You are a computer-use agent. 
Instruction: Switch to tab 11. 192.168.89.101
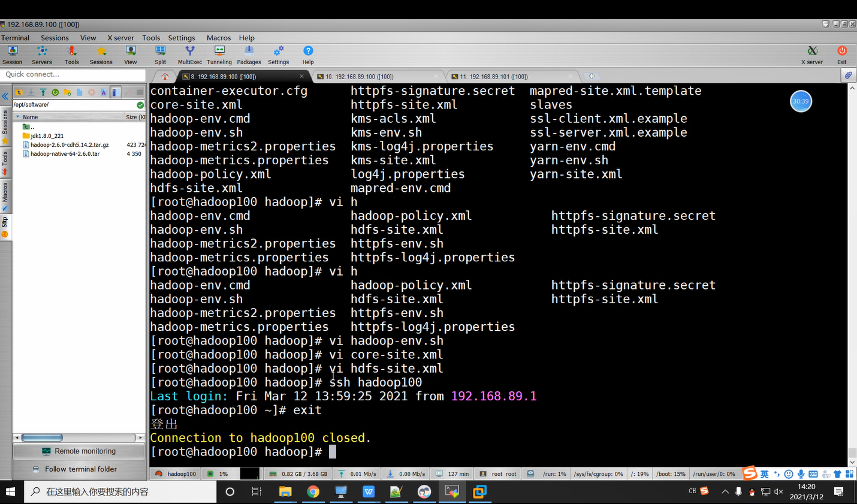[x=512, y=77]
